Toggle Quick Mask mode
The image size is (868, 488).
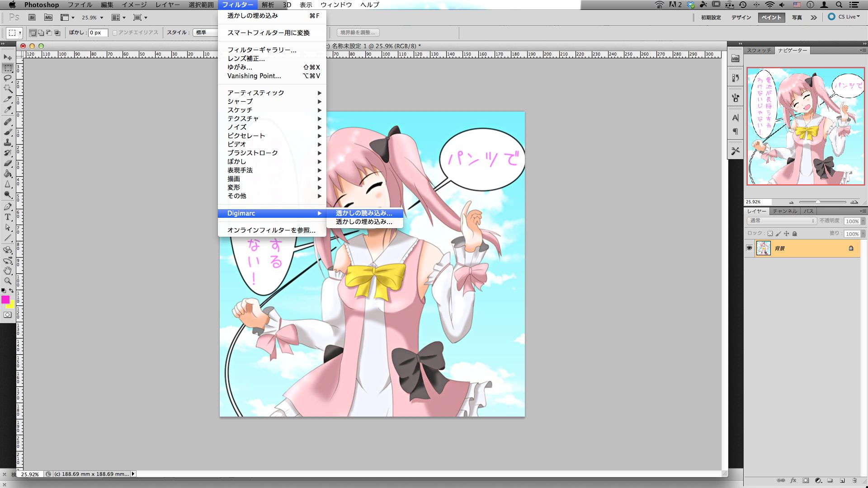8,315
